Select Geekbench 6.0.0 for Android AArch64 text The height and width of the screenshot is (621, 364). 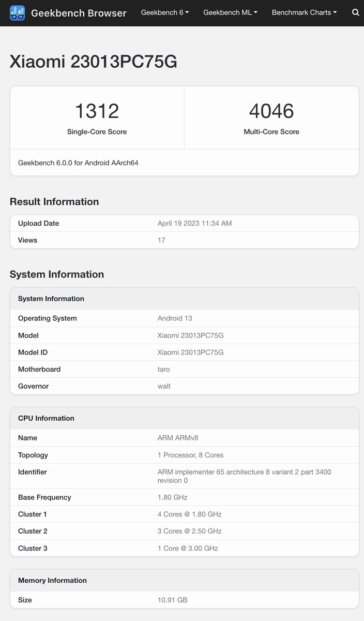click(78, 163)
